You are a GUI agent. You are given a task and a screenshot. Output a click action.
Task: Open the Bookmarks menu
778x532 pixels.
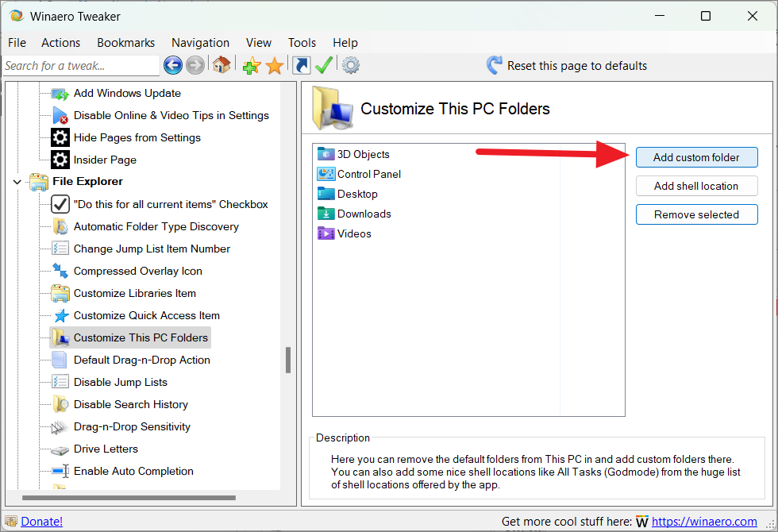coord(126,43)
